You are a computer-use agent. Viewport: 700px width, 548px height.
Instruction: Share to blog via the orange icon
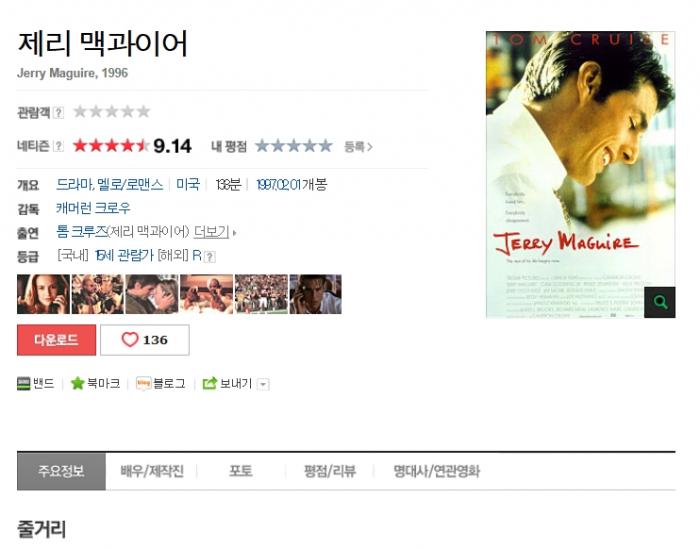[x=143, y=383]
